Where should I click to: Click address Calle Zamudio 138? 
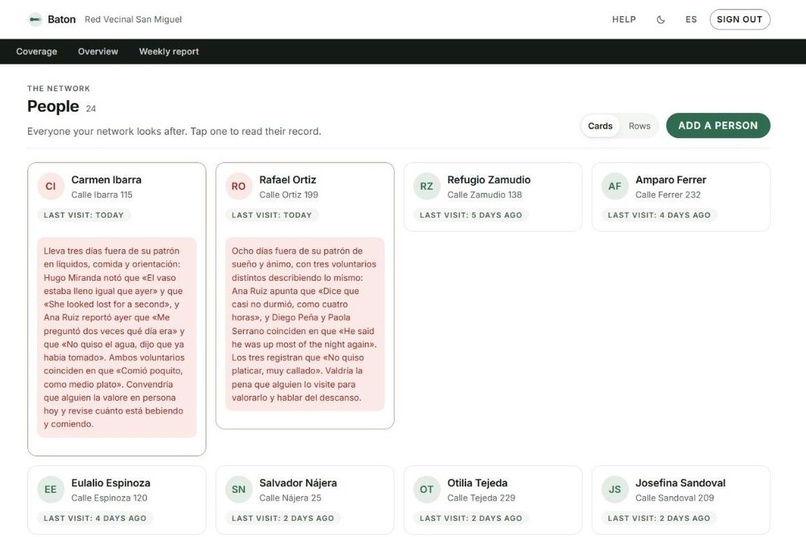[x=484, y=195]
